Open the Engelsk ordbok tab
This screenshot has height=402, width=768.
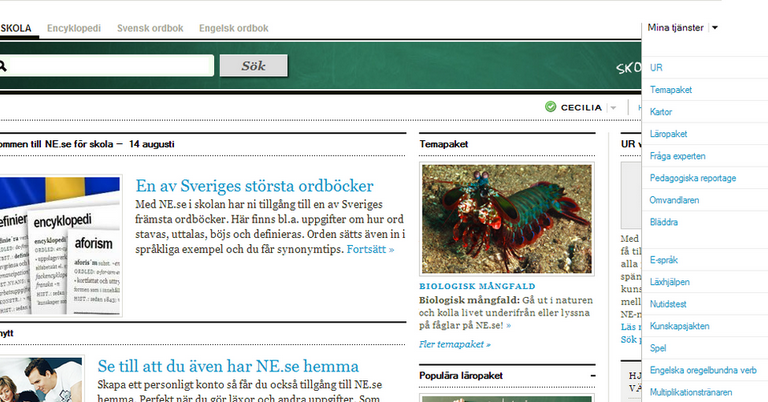234,28
